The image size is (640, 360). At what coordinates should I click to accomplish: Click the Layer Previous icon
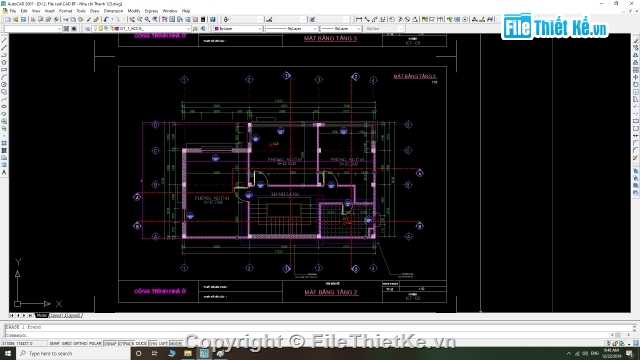[x=202, y=29]
